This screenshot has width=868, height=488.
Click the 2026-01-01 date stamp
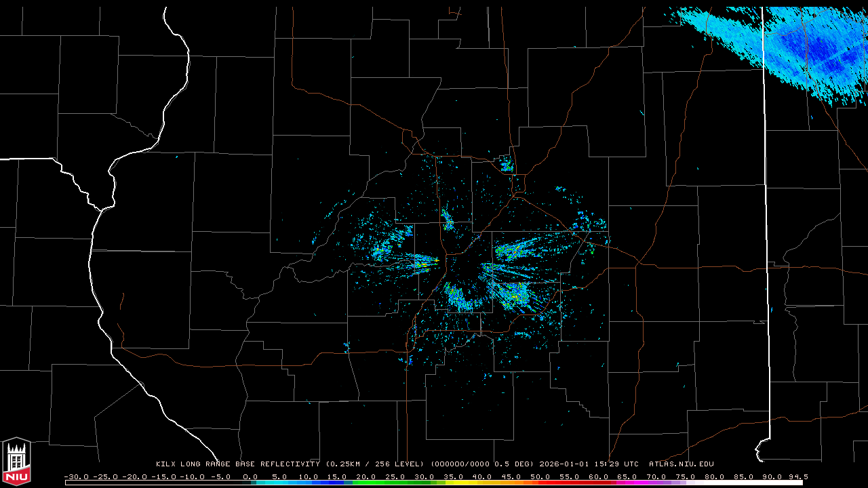pyautogui.click(x=566, y=464)
